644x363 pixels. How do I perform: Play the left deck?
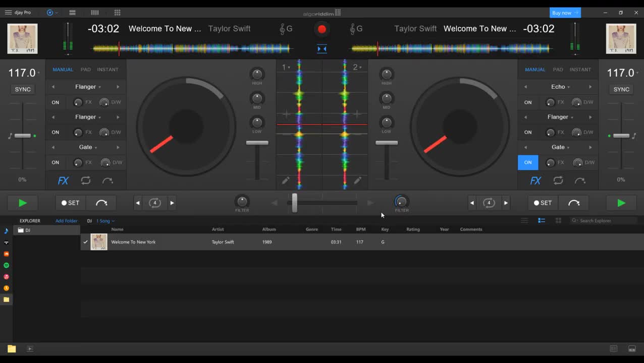[23, 203]
